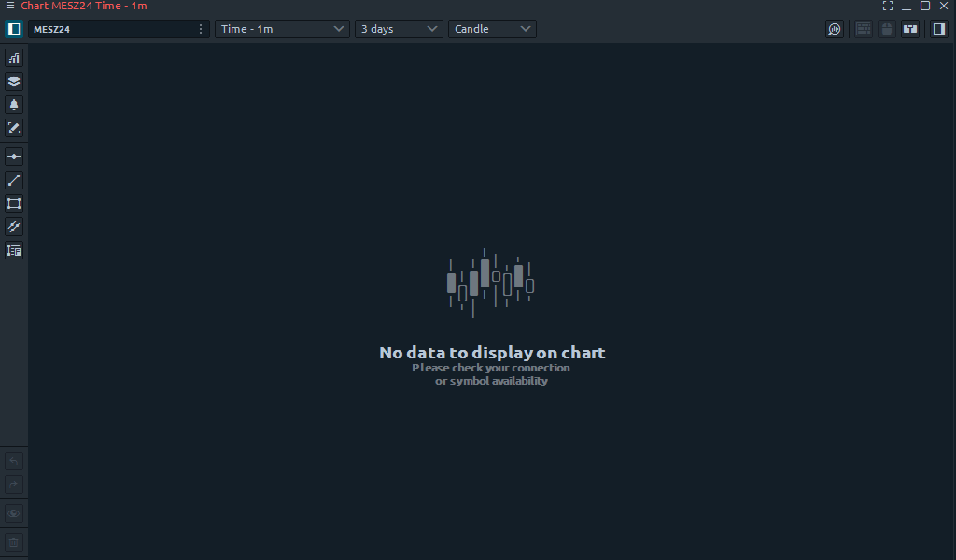This screenshot has height=560, width=956.
Task: Toggle the panel fullscreen icon
Action: tap(888, 6)
